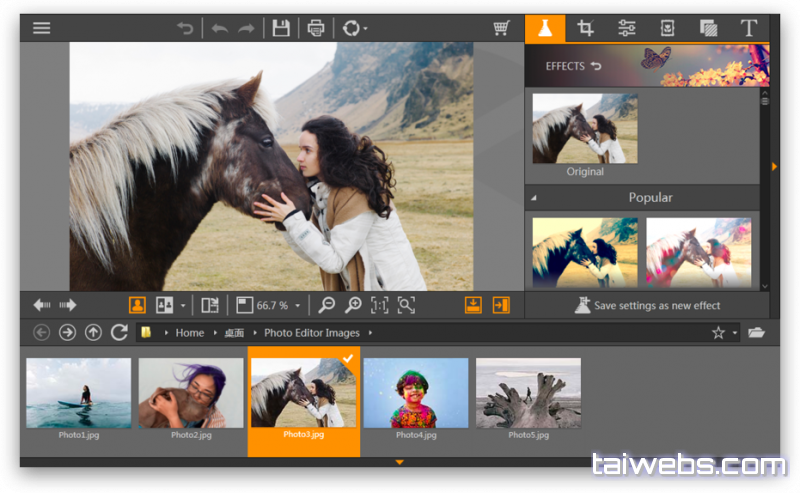Refresh the file browser folder
The height and width of the screenshot is (493, 800).
pyautogui.click(x=119, y=332)
